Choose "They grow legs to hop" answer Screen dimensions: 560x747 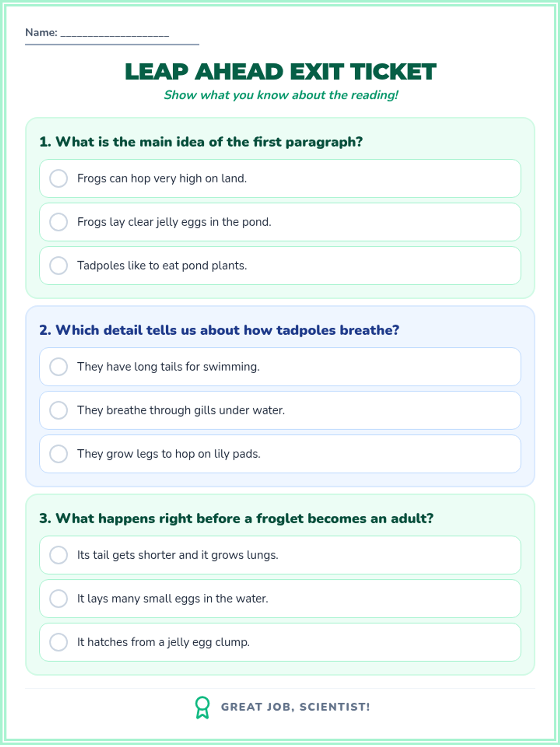click(x=59, y=454)
